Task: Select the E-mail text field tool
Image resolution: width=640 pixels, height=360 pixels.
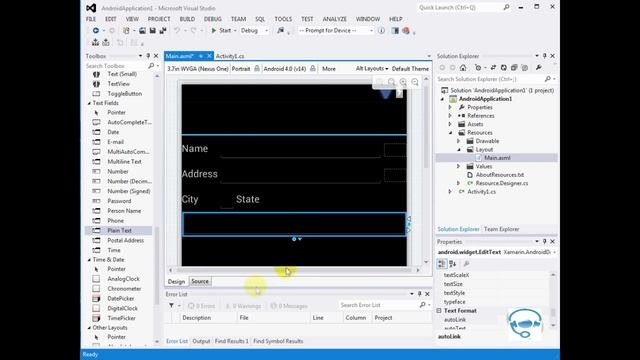Action: tap(116, 142)
